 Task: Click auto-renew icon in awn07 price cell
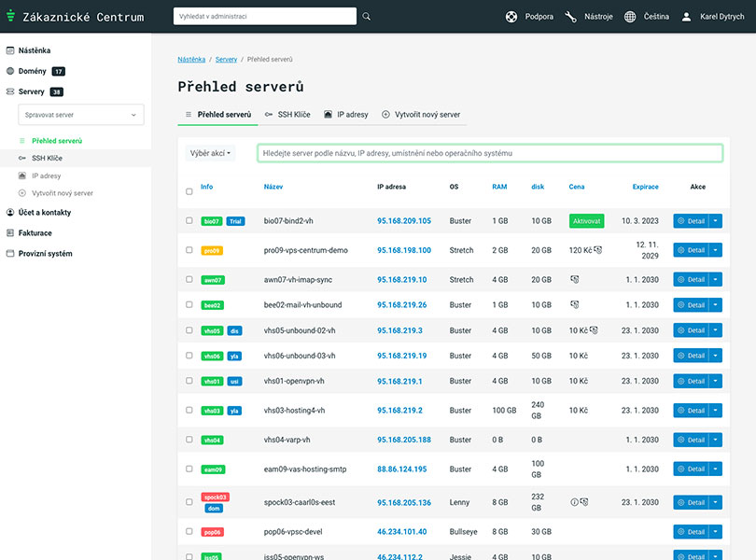pos(576,279)
